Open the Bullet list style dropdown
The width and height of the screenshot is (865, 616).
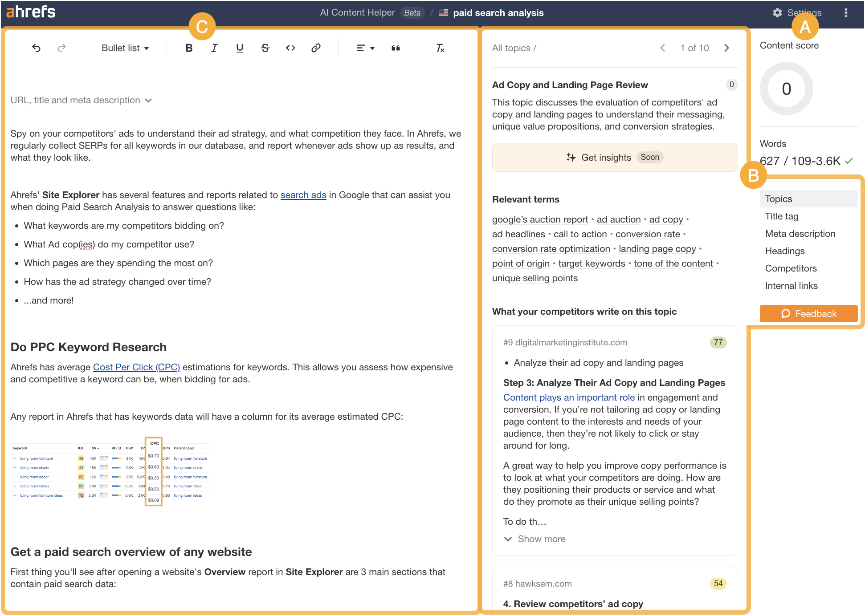pos(125,48)
